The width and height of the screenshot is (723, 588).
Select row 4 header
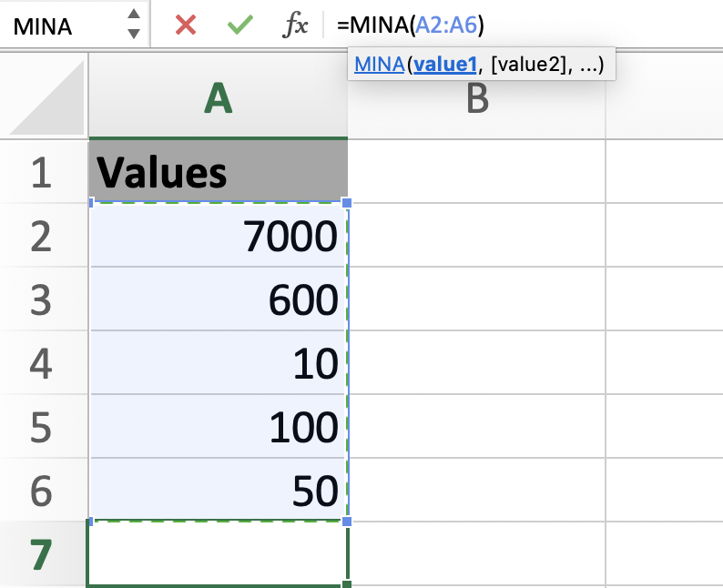(x=42, y=363)
